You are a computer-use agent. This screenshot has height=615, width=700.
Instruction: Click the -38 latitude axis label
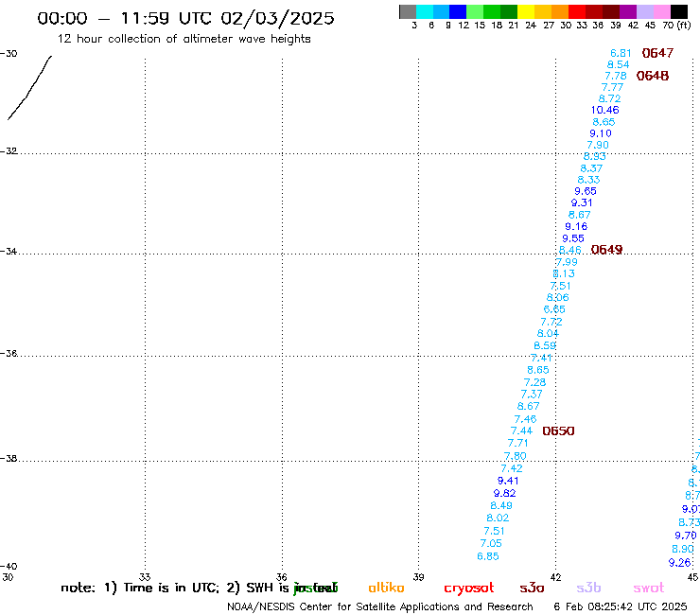click(x=9, y=459)
